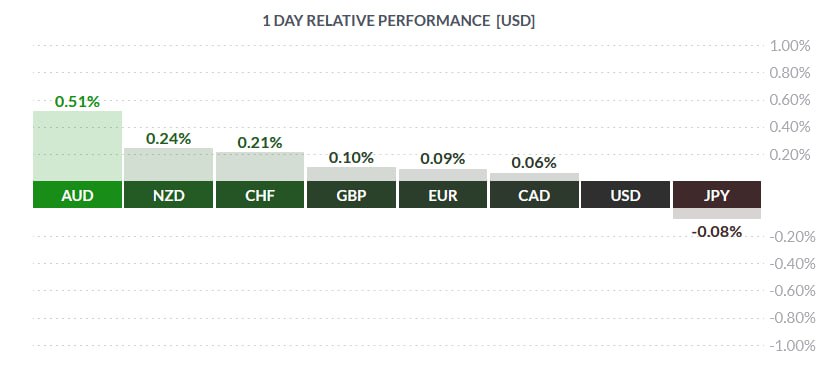Click the AUD green performance bar

(x=77, y=146)
